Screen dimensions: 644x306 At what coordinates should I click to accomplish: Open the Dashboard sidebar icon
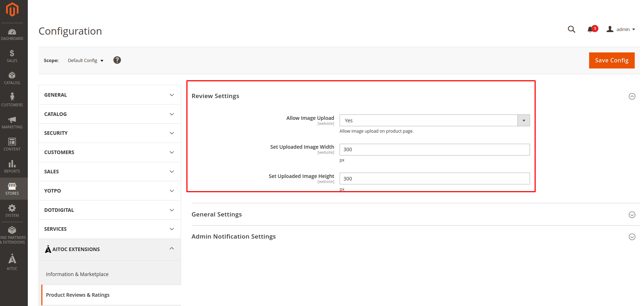12,35
